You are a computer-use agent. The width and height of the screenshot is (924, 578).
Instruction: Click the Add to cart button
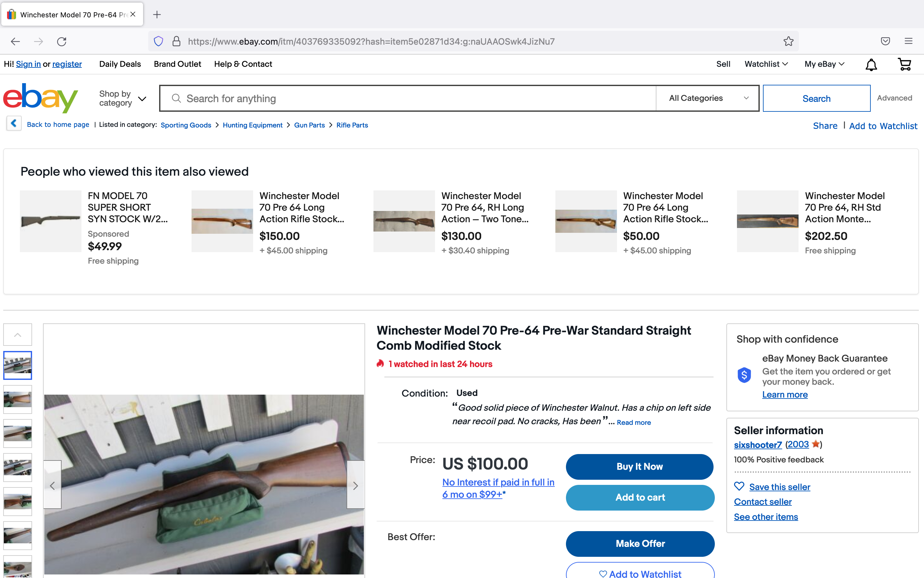(640, 497)
